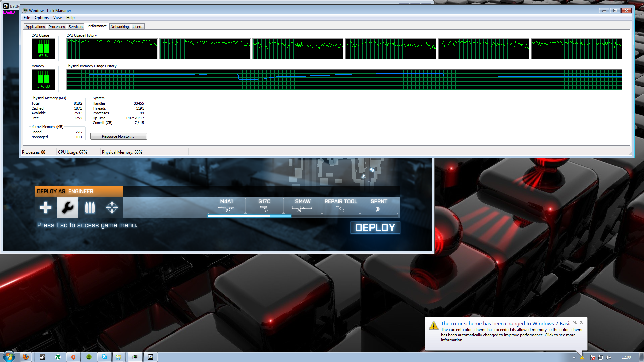This screenshot has height=362, width=644.
Task: Open the File menu in Task Manager
Action: (27, 18)
